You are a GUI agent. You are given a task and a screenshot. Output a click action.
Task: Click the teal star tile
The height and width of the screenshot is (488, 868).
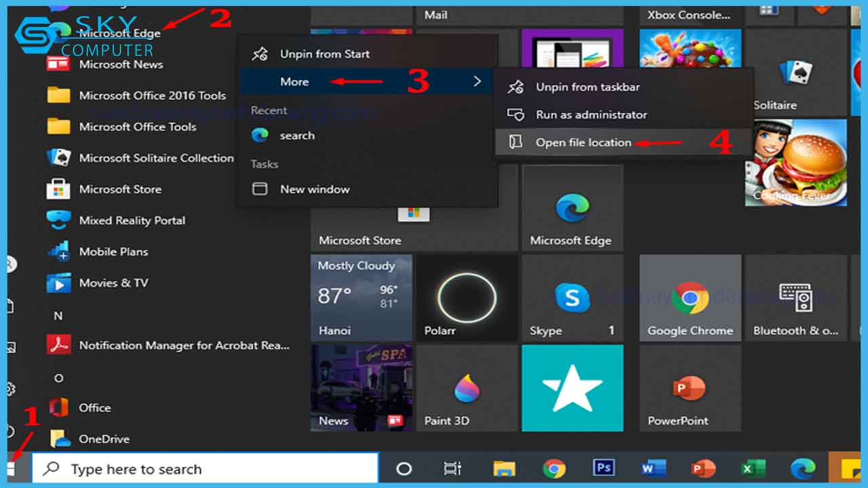(572, 388)
